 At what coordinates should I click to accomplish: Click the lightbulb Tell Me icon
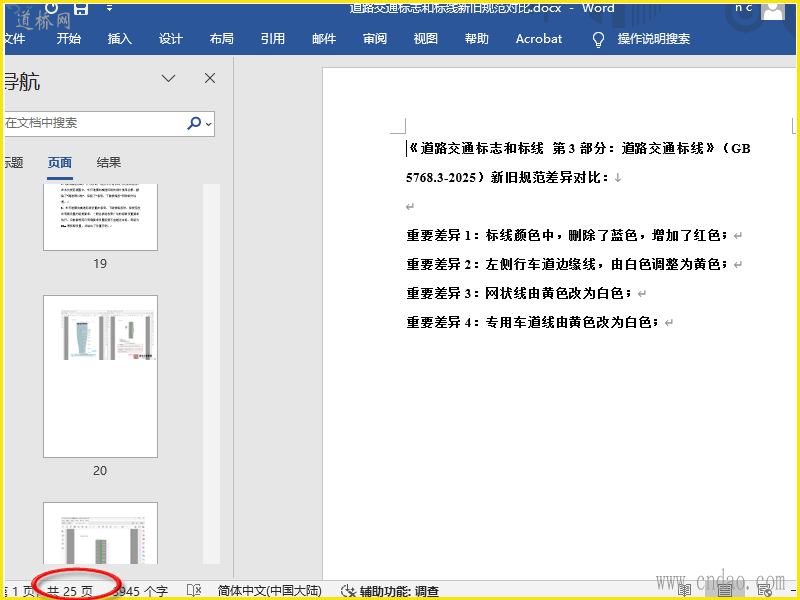(x=598, y=40)
